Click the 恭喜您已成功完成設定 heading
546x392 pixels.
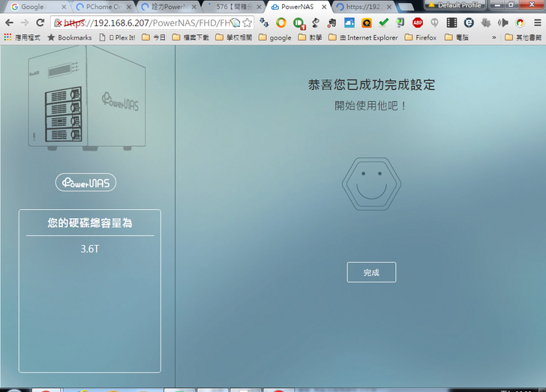pos(371,85)
